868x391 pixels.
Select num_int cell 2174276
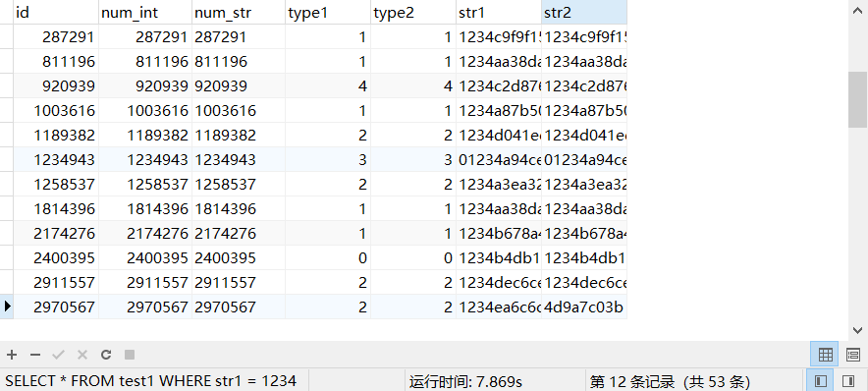point(145,233)
